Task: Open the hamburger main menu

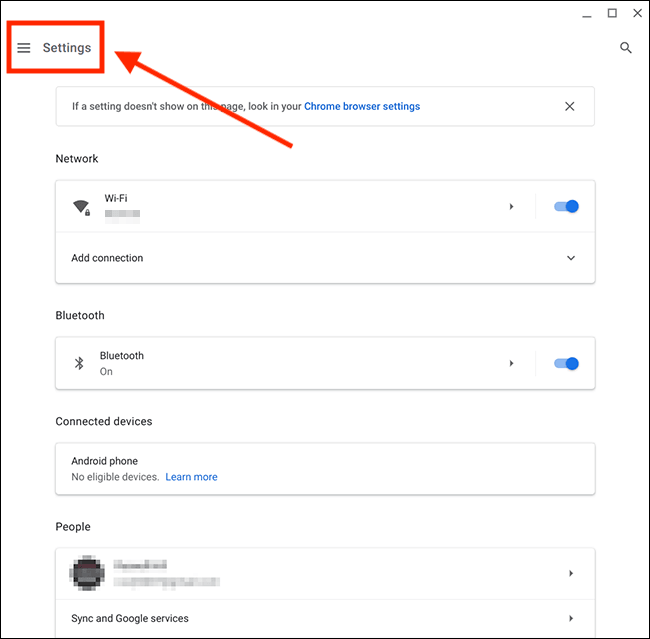Action: click(24, 48)
